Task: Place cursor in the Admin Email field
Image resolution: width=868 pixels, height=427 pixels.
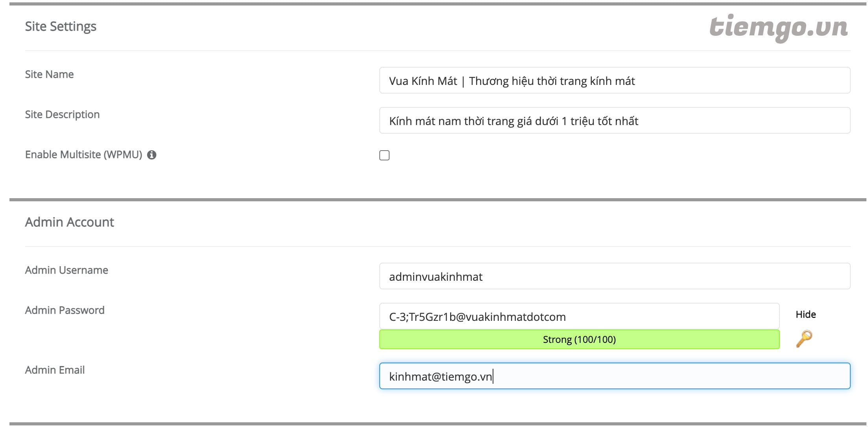Action: [x=614, y=376]
